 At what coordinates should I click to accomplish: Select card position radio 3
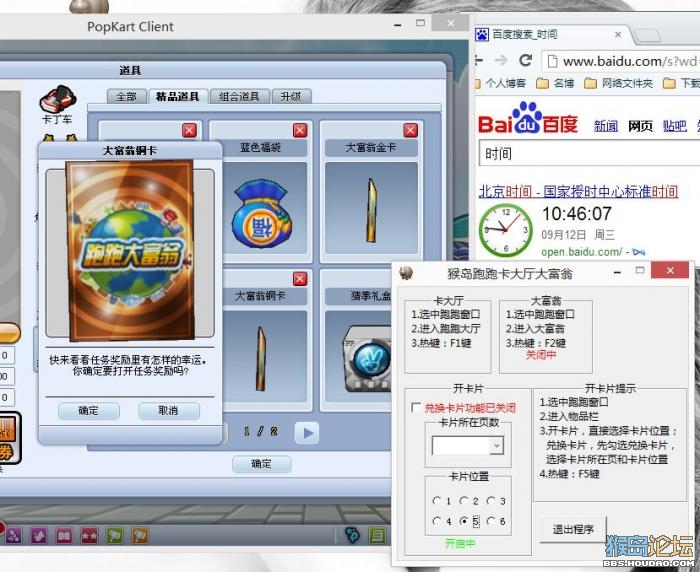point(491,501)
